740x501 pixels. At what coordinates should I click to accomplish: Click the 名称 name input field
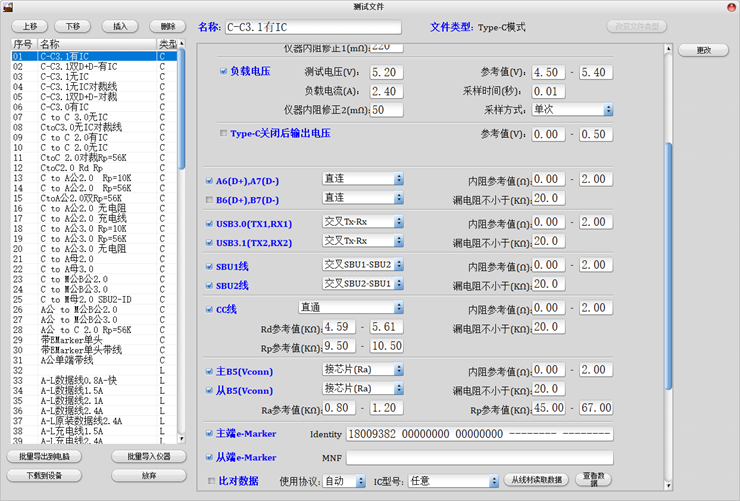click(x=312, y=27)
